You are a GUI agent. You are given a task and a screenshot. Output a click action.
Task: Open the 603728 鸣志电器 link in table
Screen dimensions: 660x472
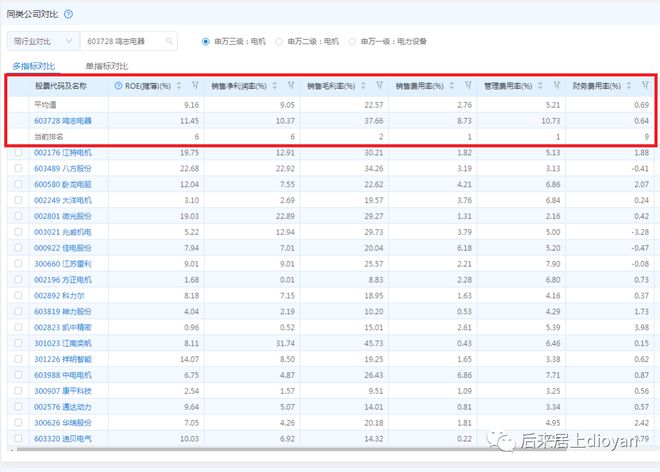coord(63,121)
